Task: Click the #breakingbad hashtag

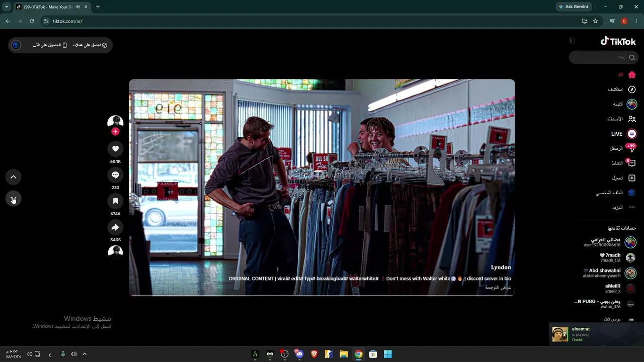Action: coord(332,279)
